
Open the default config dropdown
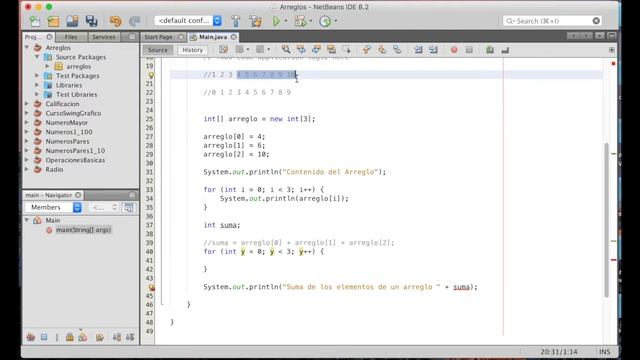click(x=217, y=20)
